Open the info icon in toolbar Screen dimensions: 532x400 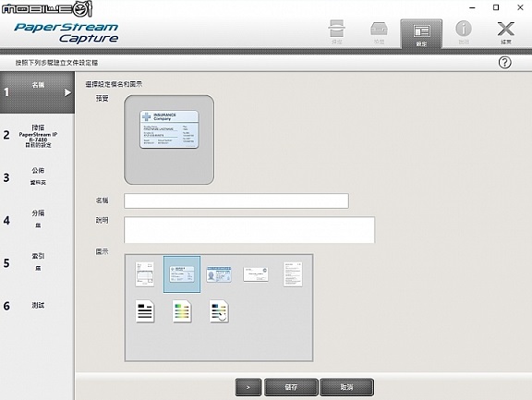(x=464, y=32)
